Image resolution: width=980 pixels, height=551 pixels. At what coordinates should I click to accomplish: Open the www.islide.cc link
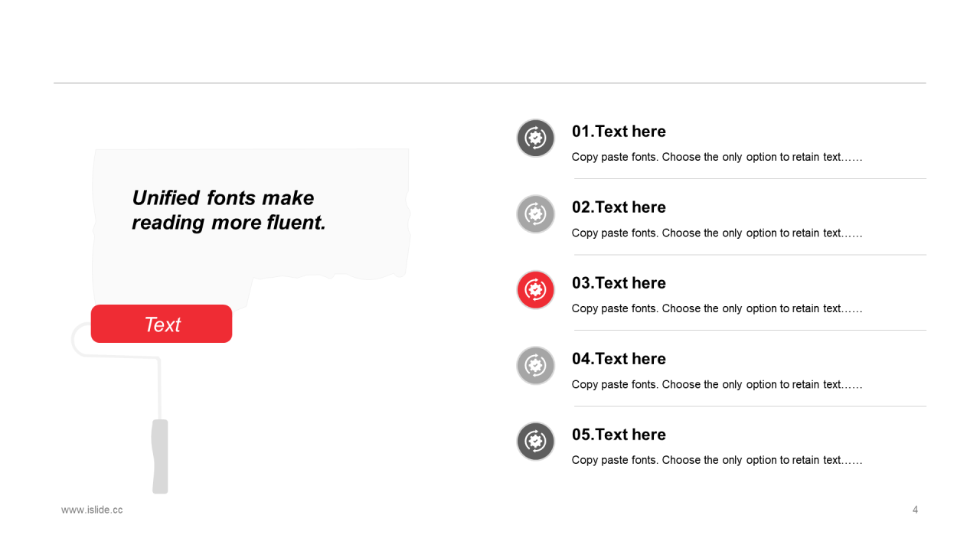pyautogui.click(x=92, y=510)
